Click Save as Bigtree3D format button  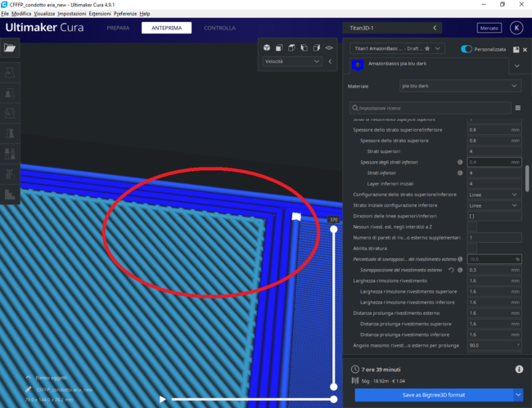(x=433, y=395)
